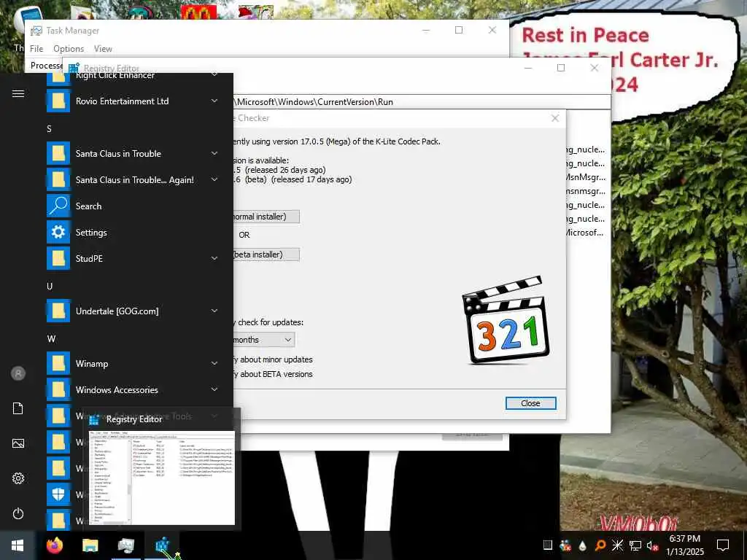Select the Processes tab in Task Manager
This screenshot has width=747, height=560.
click(47, 65)
